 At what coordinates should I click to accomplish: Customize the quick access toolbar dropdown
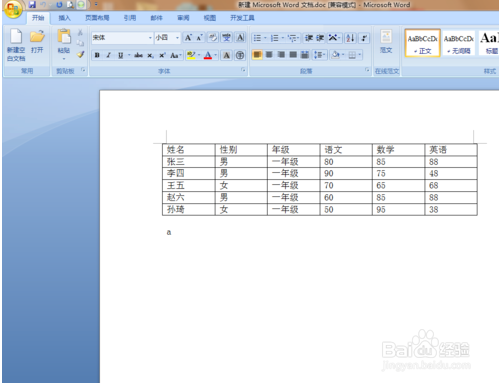pos(96,4)
